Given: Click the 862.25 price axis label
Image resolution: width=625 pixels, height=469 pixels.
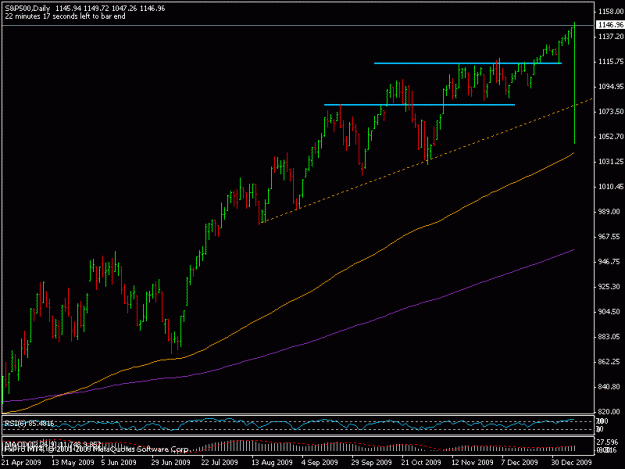Looking at the screenshot, I should click(609, 361).
